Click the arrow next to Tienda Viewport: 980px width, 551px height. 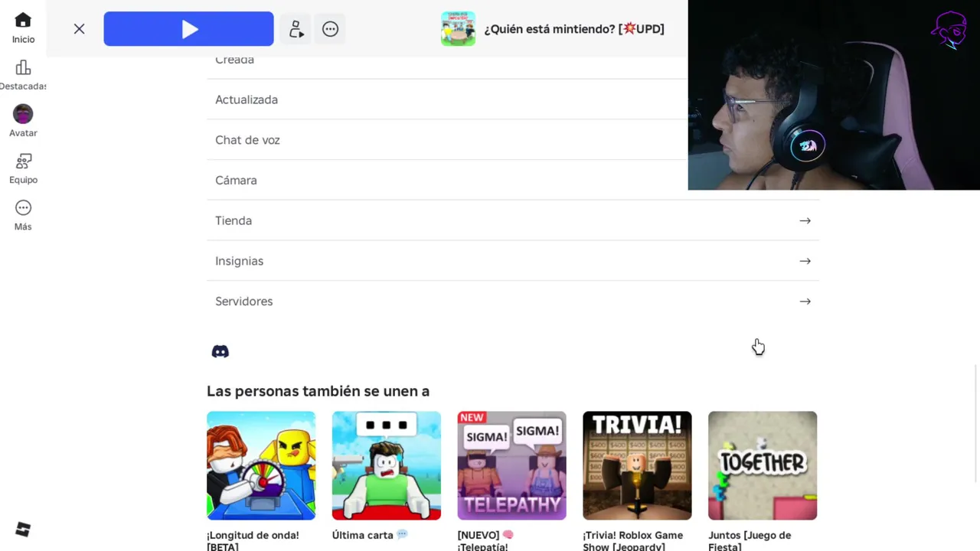(x=805, y=220)
